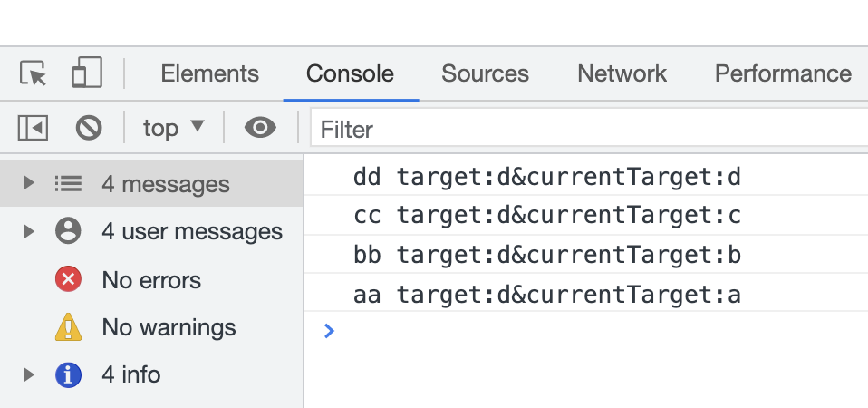Focus the console Filter input field
The image size is (868, 408).
589,130
